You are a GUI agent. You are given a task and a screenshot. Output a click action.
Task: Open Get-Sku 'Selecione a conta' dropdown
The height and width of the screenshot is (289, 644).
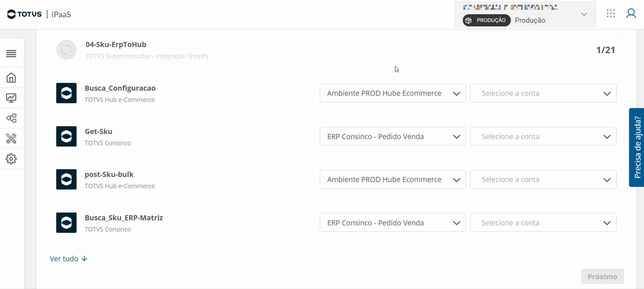click(x=543, y=136)
